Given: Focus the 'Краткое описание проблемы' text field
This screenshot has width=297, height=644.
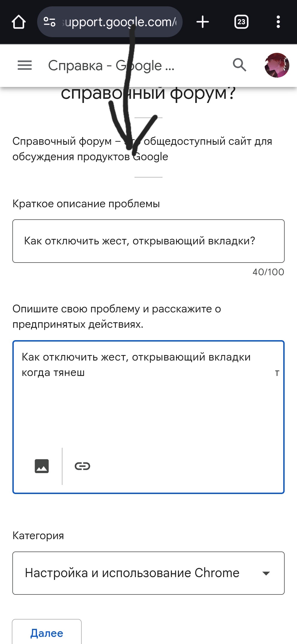Looking at the screenshot, I should 148,241.
